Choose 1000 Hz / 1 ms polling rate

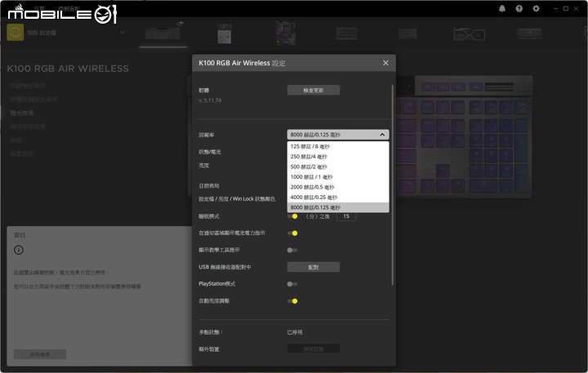[x=338, y=177]
